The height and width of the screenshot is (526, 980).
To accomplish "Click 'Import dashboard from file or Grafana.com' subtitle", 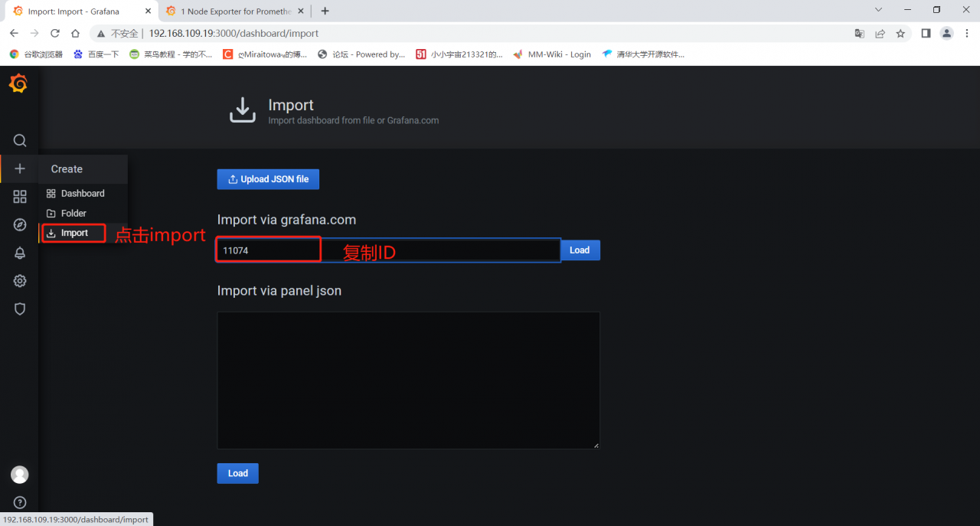I will (353, 120).
